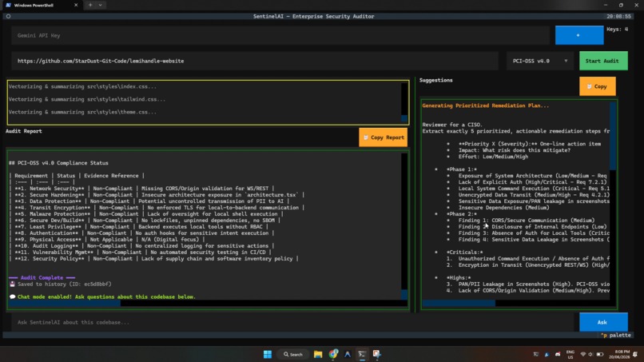Screen dimensions: 644x362
Task: Open the Snipping Tool taskbar icon
Action: point(376,354)
